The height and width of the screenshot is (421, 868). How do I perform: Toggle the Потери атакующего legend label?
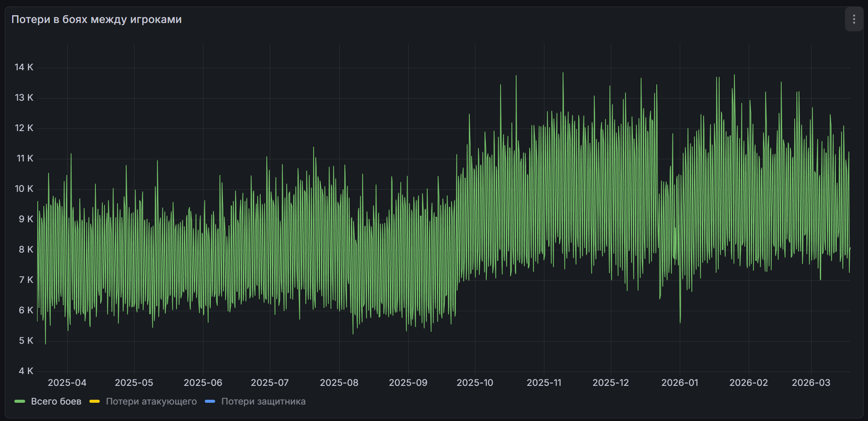151,401
